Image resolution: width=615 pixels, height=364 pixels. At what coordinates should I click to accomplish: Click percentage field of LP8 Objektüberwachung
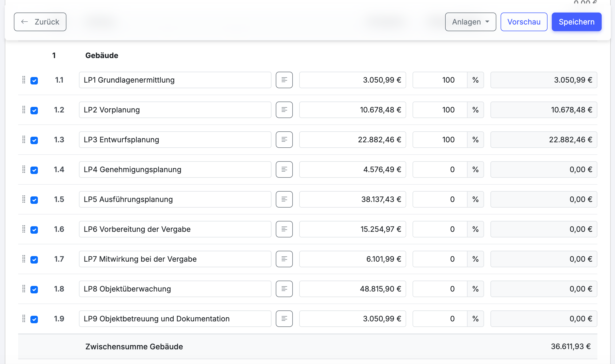(440, 289)
